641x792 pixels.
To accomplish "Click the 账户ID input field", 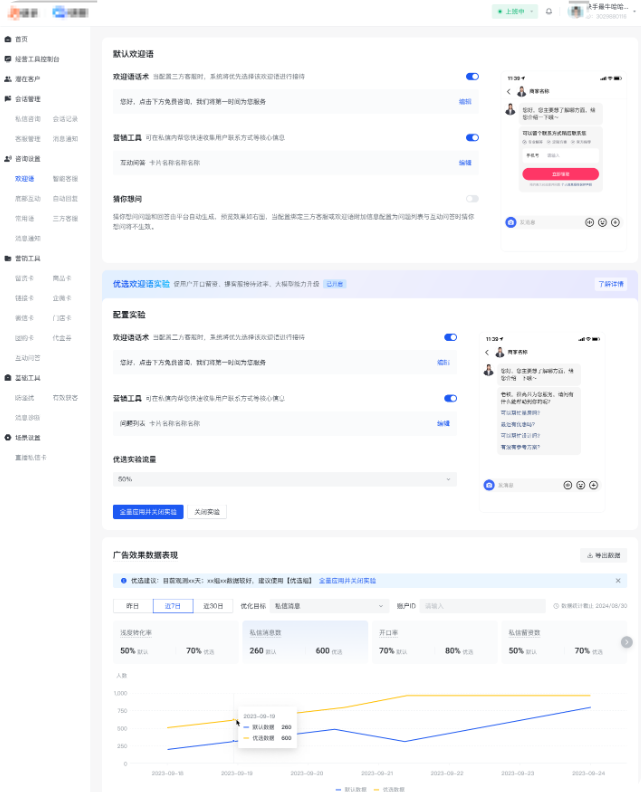I will (x=482, y=606).
